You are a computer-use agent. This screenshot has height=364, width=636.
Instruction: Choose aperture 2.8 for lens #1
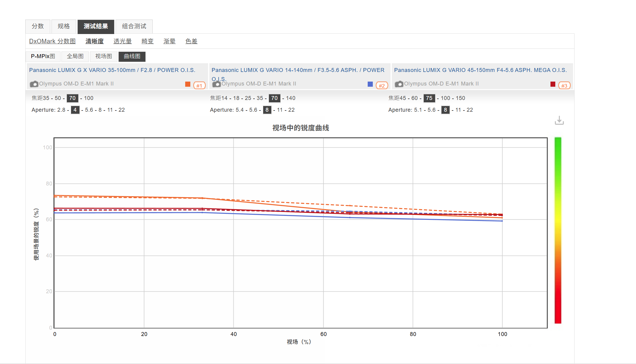click(61, 110)
